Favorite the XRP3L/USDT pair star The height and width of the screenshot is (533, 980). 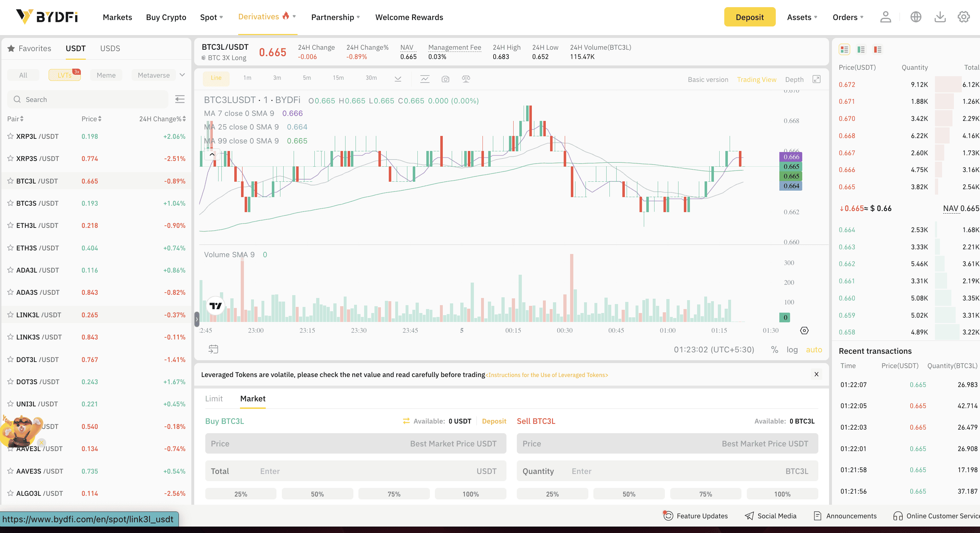(x=10, y=136)
